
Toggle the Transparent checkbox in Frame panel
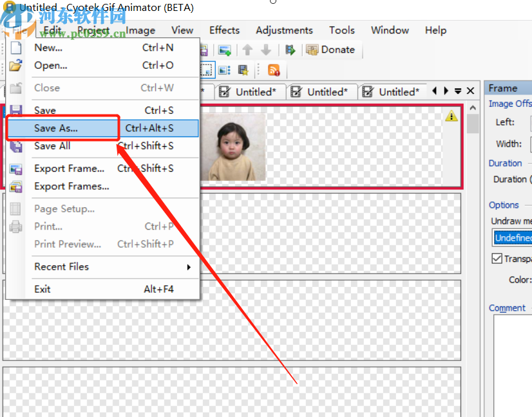pos(497,259)
